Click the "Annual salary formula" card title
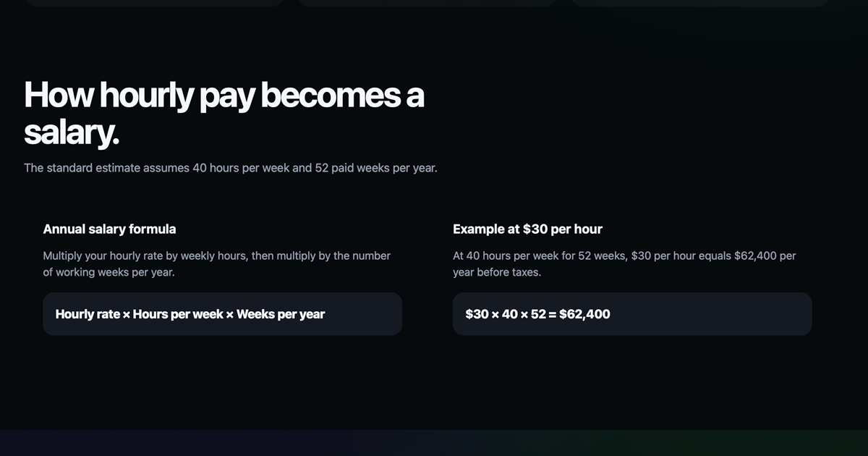The image size is (868, 456). (x=109, y=229)
